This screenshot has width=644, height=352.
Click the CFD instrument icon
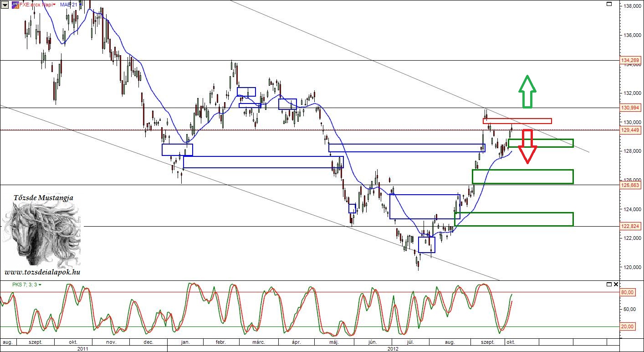pos(15,5)
